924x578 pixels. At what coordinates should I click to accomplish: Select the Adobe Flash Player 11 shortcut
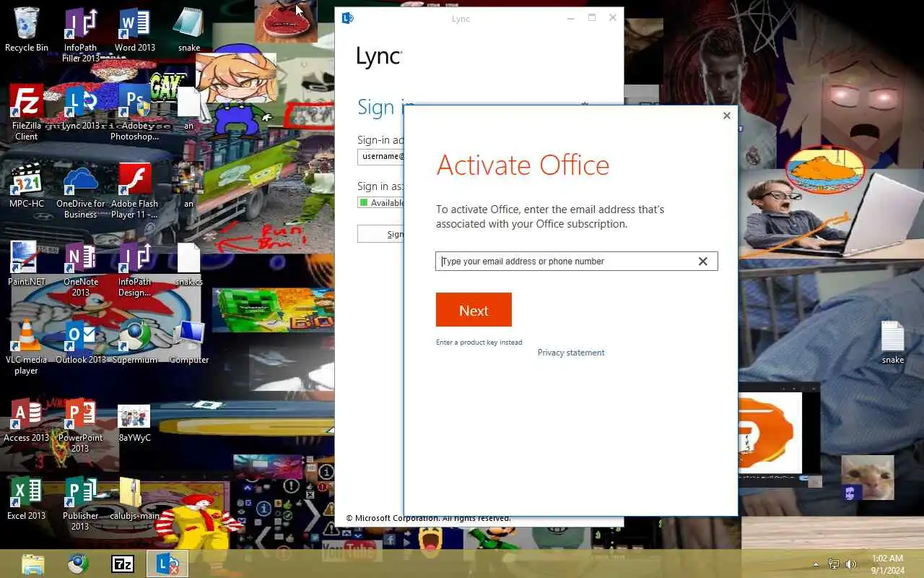[x=135, y=191]
